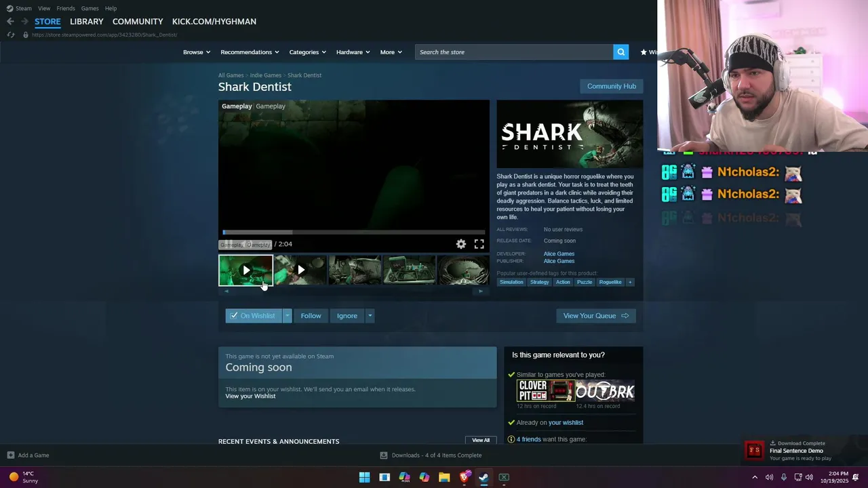Image resolution: width=868 pixels, height=488 pixels.
Task: Open View Your Queue
Action: tap(596, 316)
